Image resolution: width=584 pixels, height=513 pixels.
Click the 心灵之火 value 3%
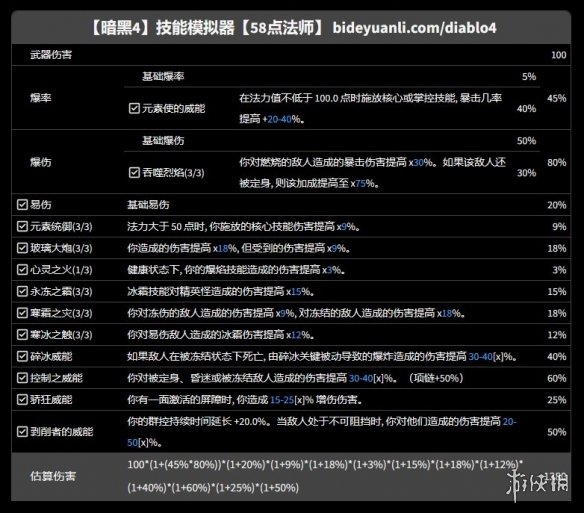559,270
